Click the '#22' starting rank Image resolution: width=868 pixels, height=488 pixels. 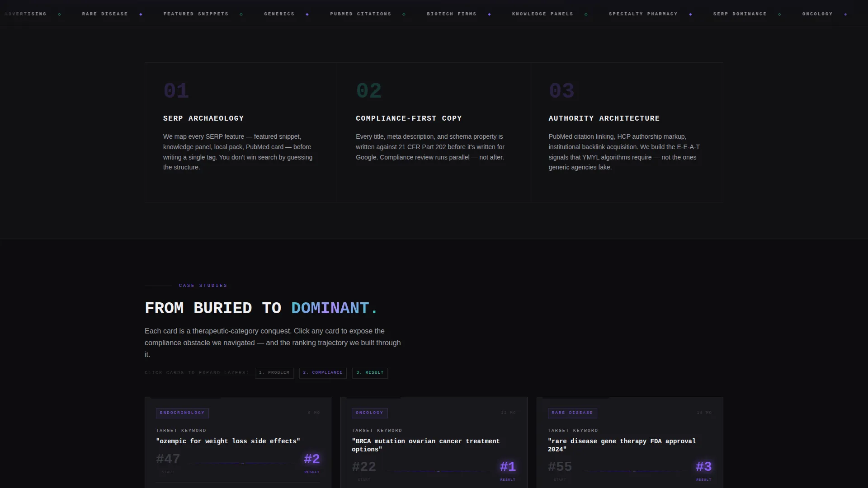coord(364,467)
